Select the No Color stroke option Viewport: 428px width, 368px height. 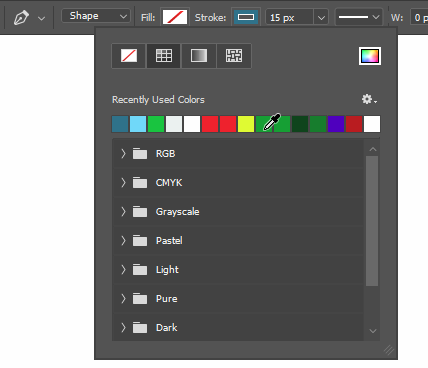point(129,56)
